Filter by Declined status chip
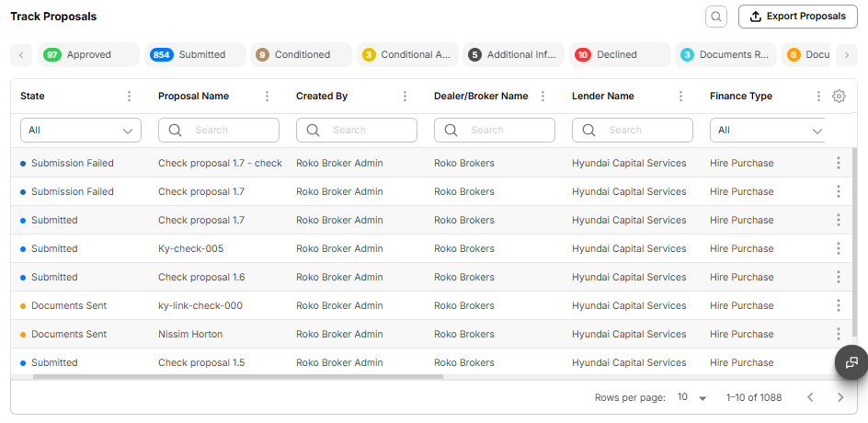This screenshot has height=423, width=868. (620, 55)
